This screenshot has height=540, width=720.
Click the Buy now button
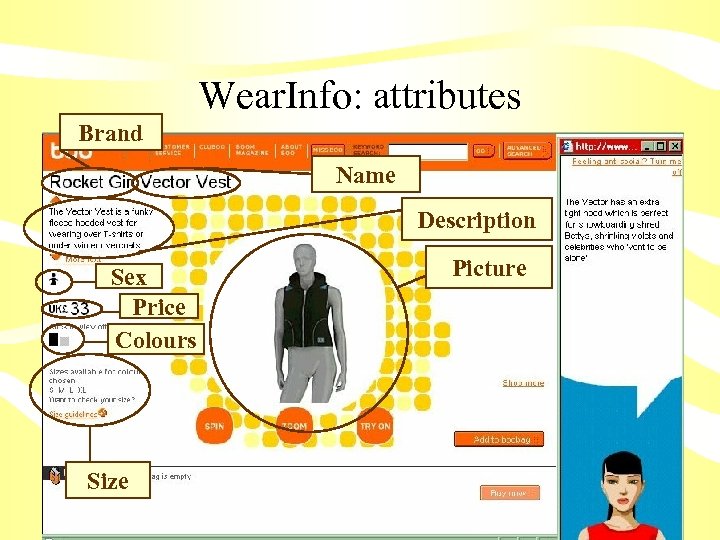coord(510,493)
